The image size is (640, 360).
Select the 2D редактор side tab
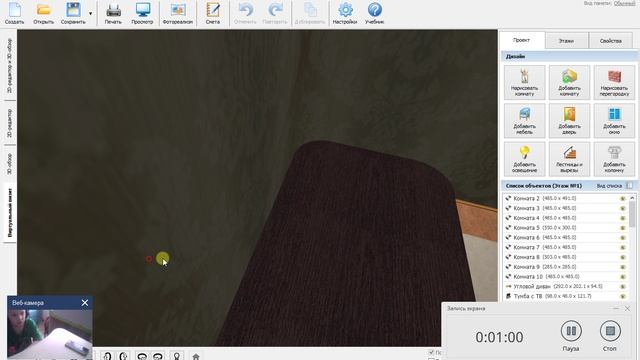(9, 123)
